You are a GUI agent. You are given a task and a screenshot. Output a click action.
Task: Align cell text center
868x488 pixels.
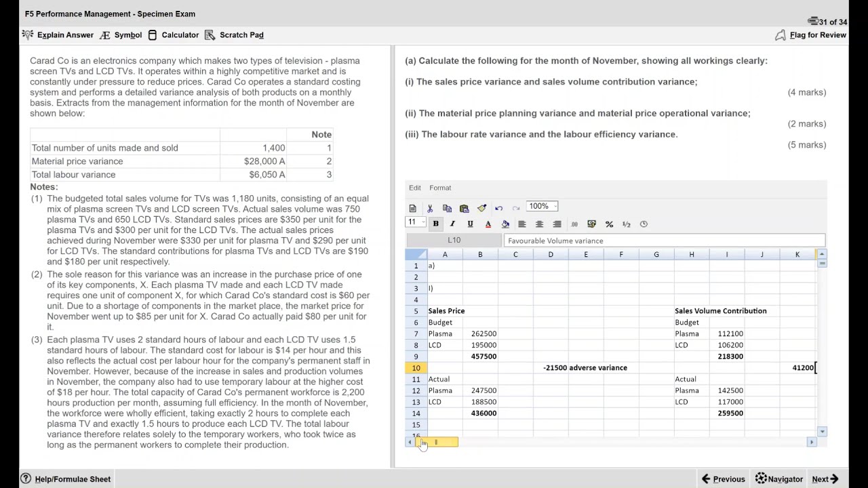[x=540, y=224]
